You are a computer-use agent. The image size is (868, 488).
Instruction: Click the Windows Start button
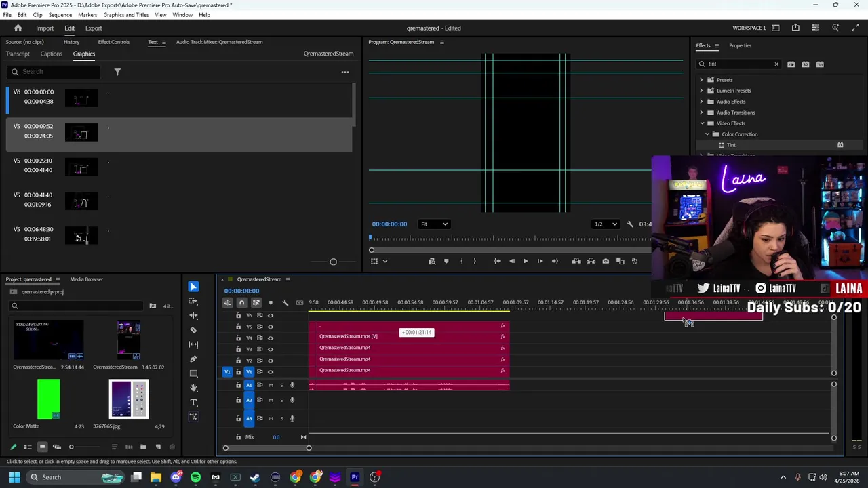(14, 477)
